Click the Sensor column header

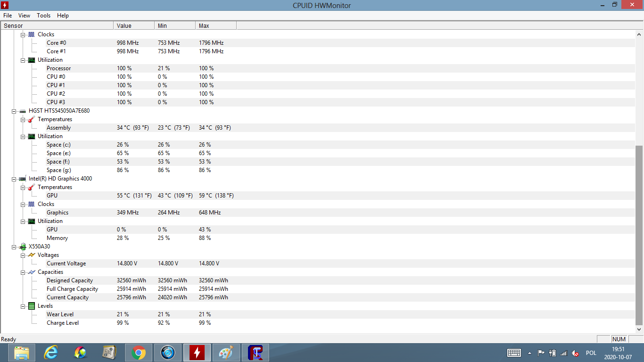pos(57,25)
